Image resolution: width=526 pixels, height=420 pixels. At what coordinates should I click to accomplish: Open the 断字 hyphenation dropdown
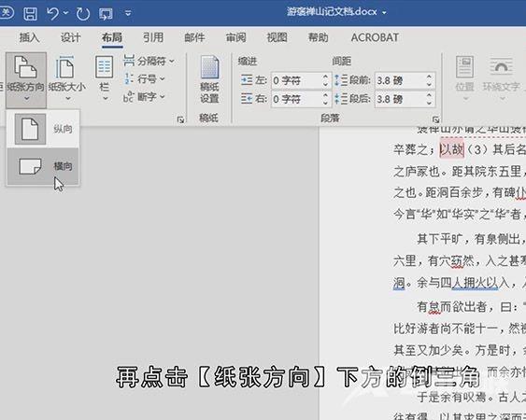tap(145, 97)
